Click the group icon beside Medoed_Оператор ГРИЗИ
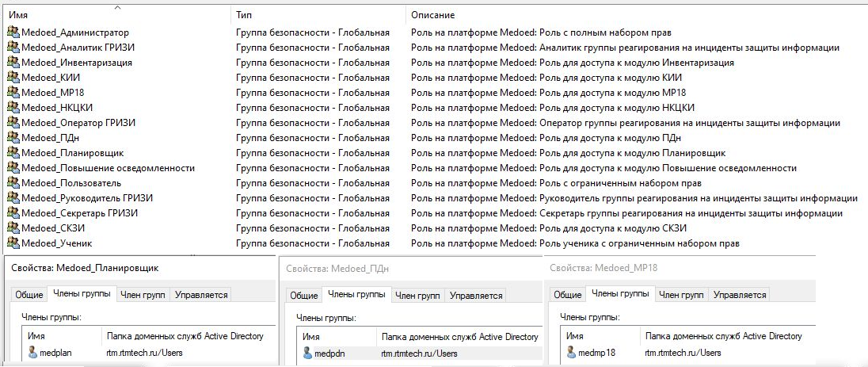 pyautogui.click(x=13, y=123)
